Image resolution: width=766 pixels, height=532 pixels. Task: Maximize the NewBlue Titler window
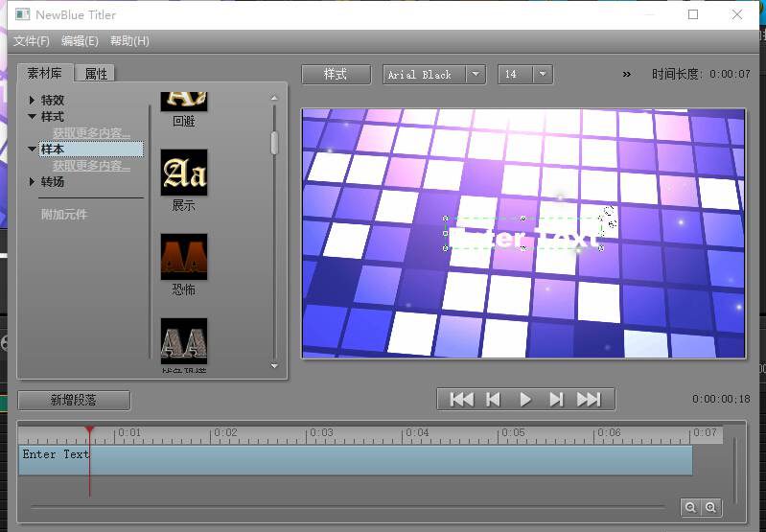coord(693,14)
